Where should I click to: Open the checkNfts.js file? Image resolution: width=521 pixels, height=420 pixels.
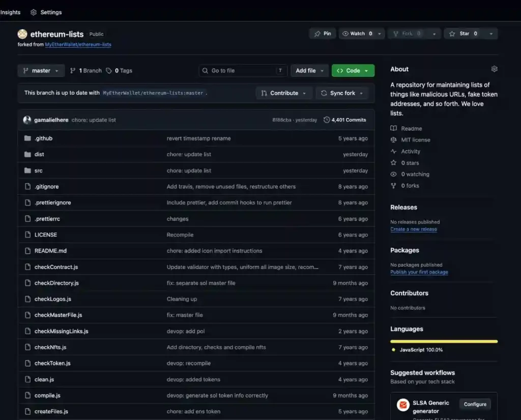[x=50, y=347]
